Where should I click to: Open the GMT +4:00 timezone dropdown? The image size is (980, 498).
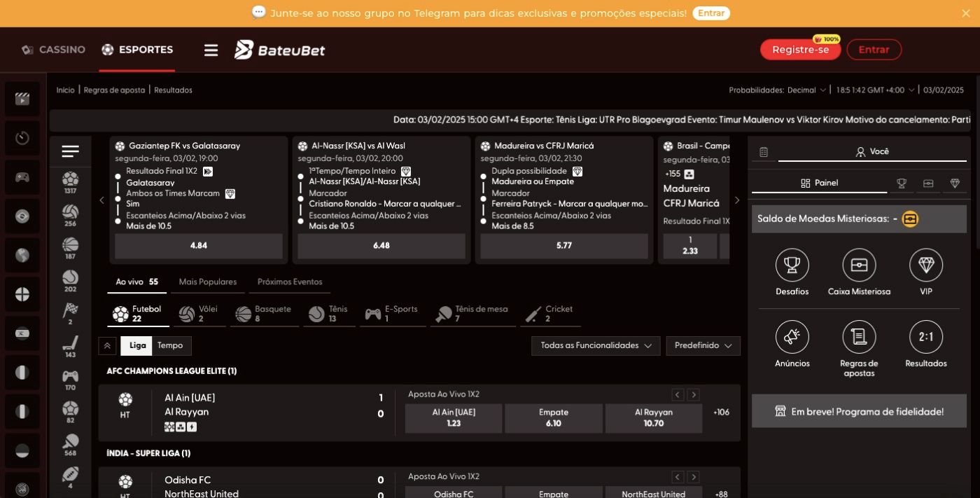(875, 90)
